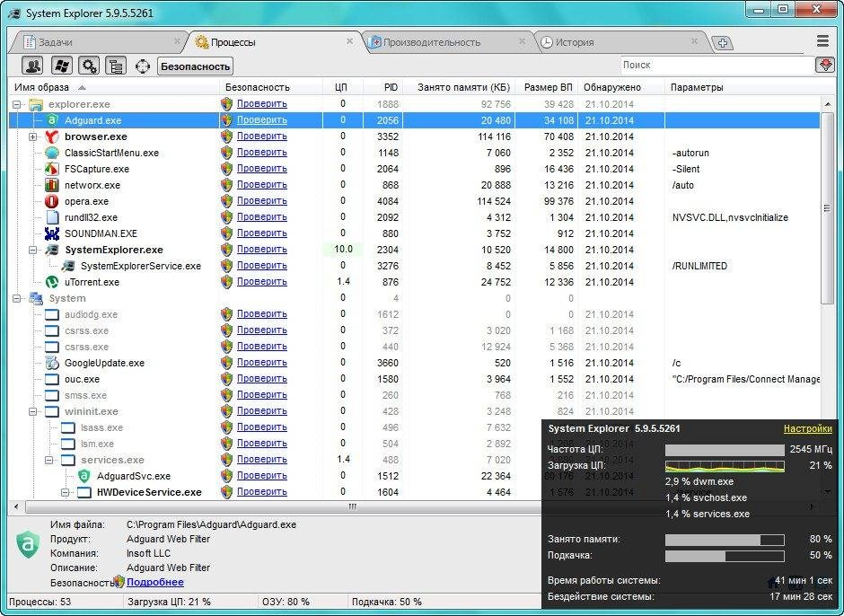Click the Безопасность toolbar button
This screenshot has height=616, width=844.
click(196, 66)
